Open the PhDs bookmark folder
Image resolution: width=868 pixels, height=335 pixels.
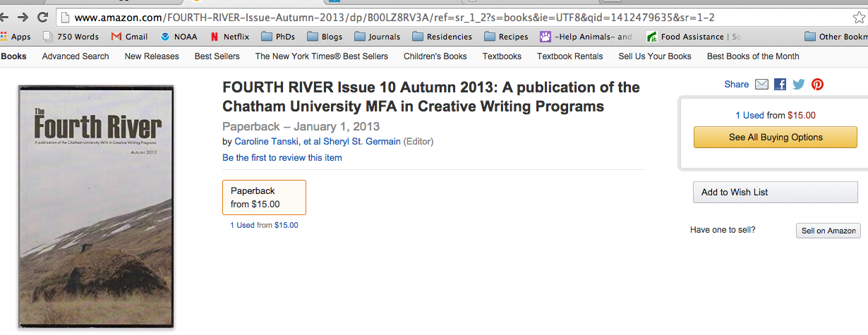click(278, 37)
